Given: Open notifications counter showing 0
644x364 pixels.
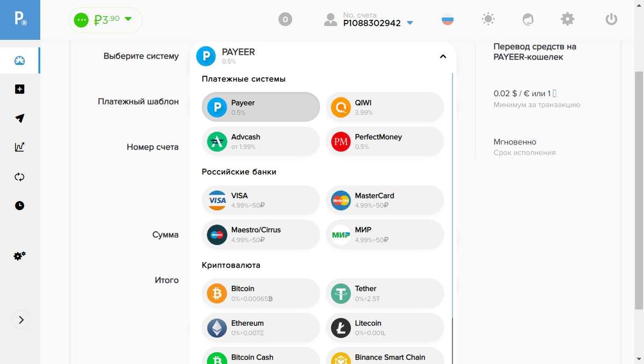Looking at the screenshot, I should coord(285,19).
